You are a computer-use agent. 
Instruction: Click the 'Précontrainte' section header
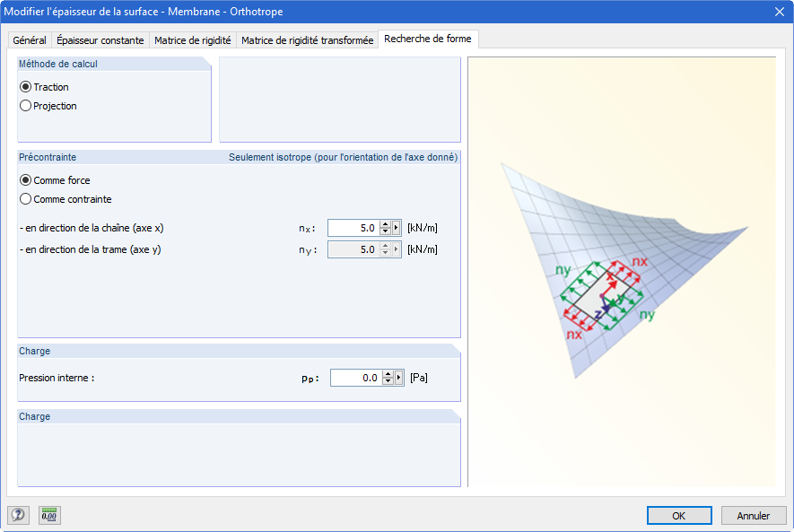click(48, 157)
